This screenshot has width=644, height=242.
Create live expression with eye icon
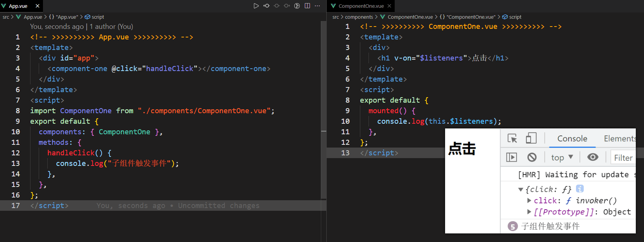(x=593, y=157)
